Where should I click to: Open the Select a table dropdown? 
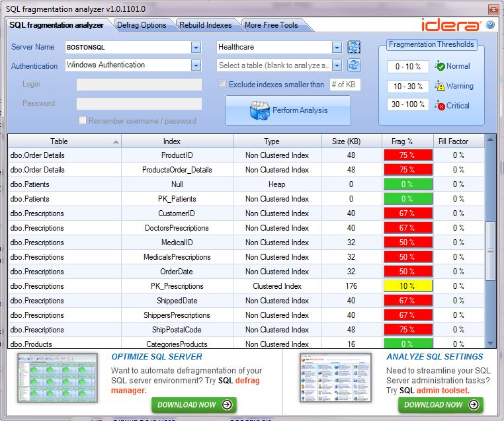point(337,65)
